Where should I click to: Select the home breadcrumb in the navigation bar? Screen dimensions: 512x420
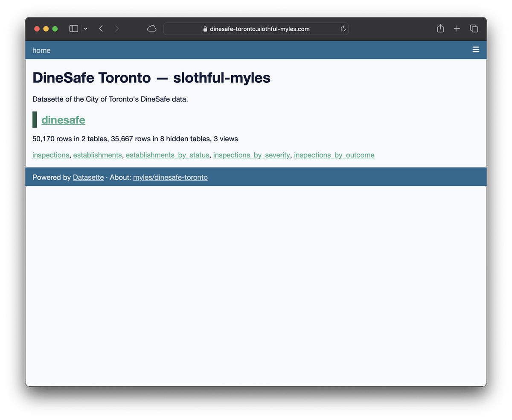(41, 50)
